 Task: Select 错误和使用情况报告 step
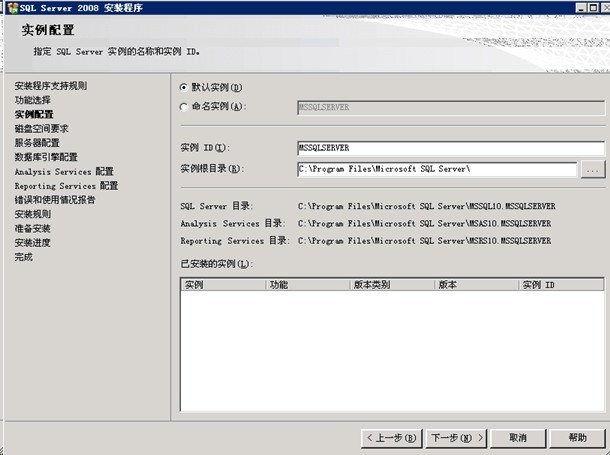pos(55,200)
